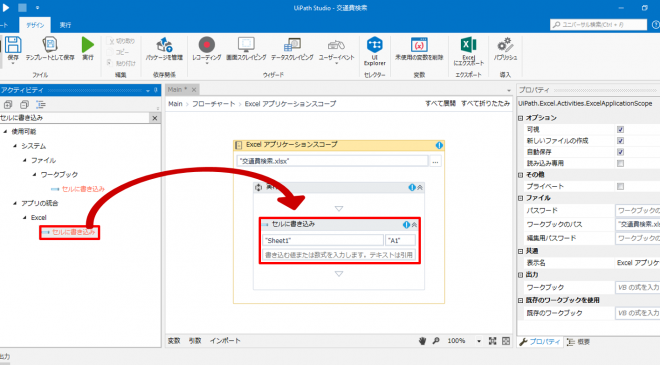The height and width of the screenshot is (365, 660).
Task: Switch to the デザイン ribbon tab
Action: pos(35,25)
